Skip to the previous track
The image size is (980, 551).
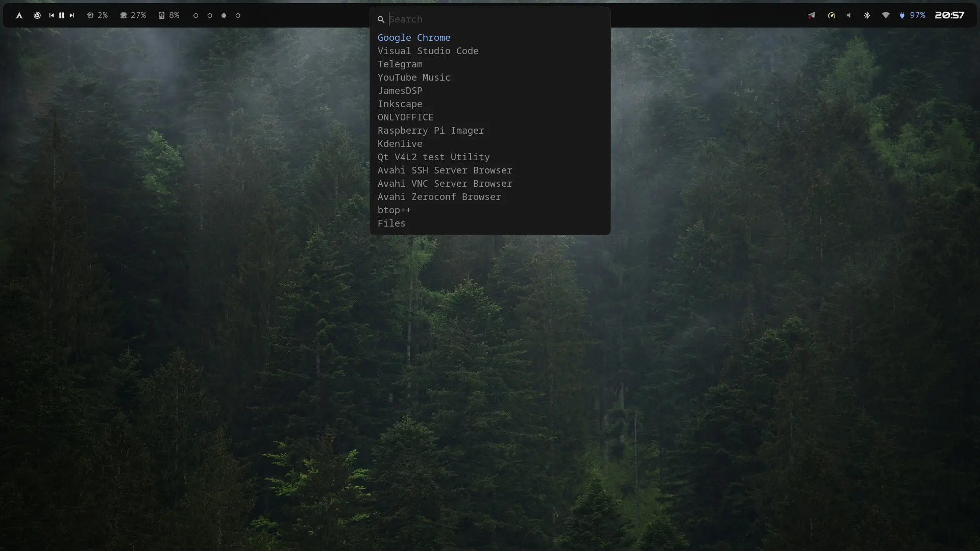pyautogui.click(x=52, y=15)
